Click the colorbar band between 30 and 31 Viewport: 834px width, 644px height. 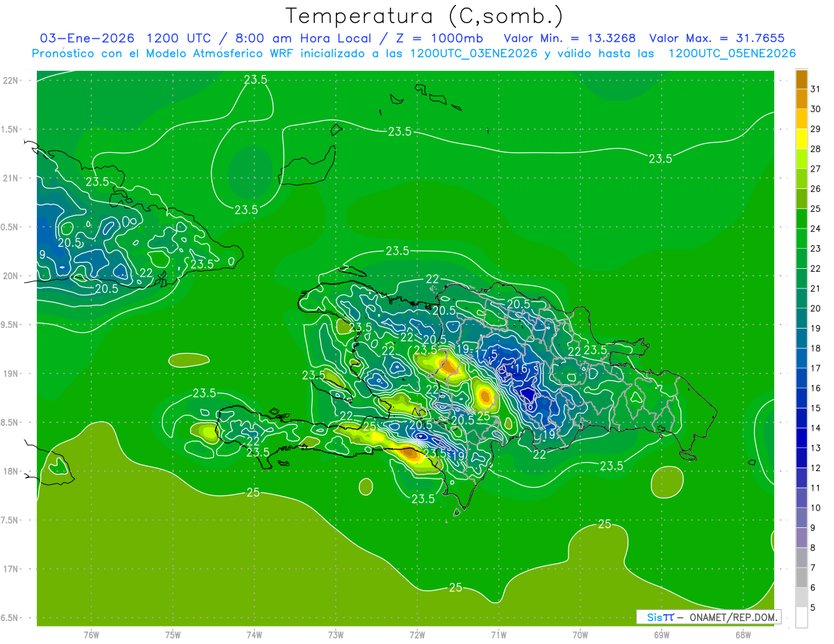tap(801, 99)
